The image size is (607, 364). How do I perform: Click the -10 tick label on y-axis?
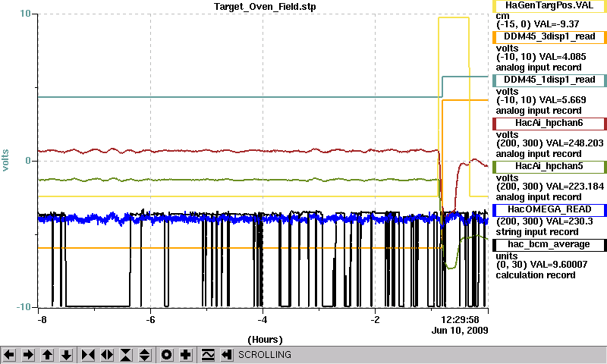[24, 307]
